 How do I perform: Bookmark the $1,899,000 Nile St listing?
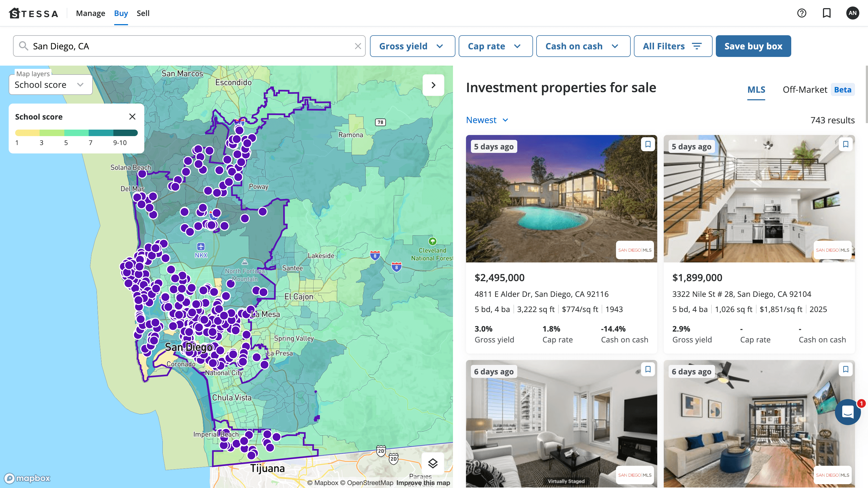click(845, 145)
